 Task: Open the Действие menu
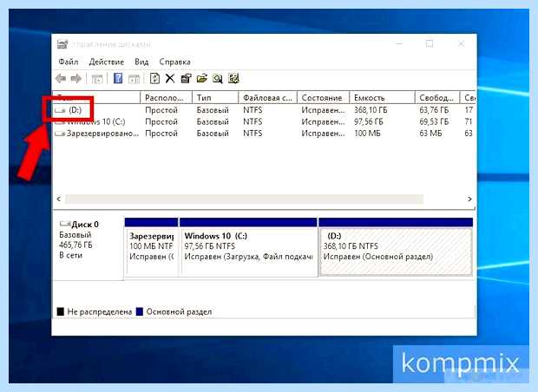click(x=107, y=62)
